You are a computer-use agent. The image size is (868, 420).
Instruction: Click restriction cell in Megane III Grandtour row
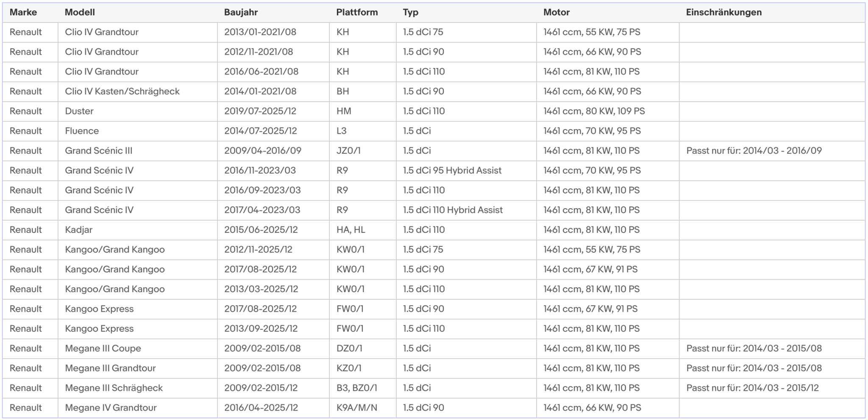[772, 368]
